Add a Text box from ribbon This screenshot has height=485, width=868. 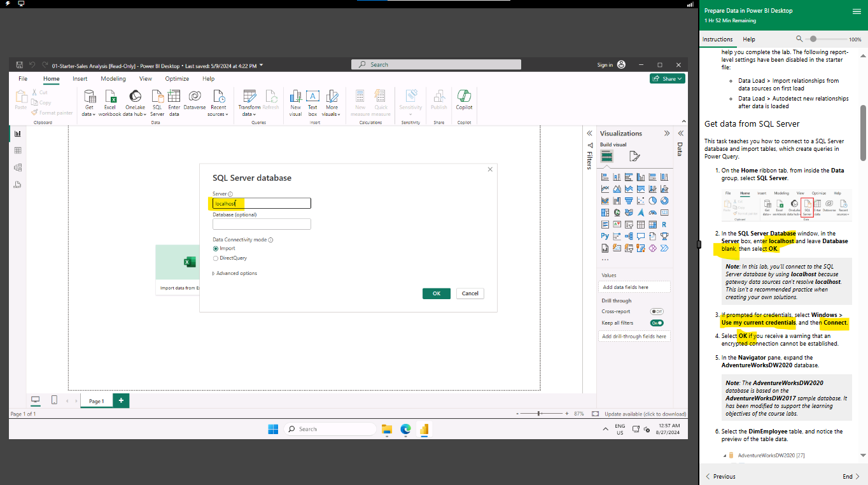[312, 102]
